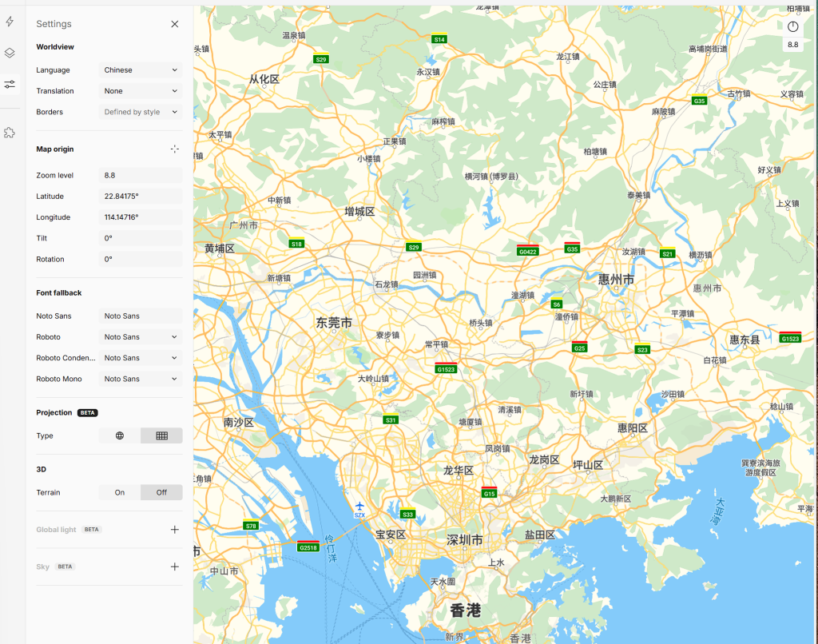Open the Layers panel icon
818x644 pixels.
(x=10, y=53)
